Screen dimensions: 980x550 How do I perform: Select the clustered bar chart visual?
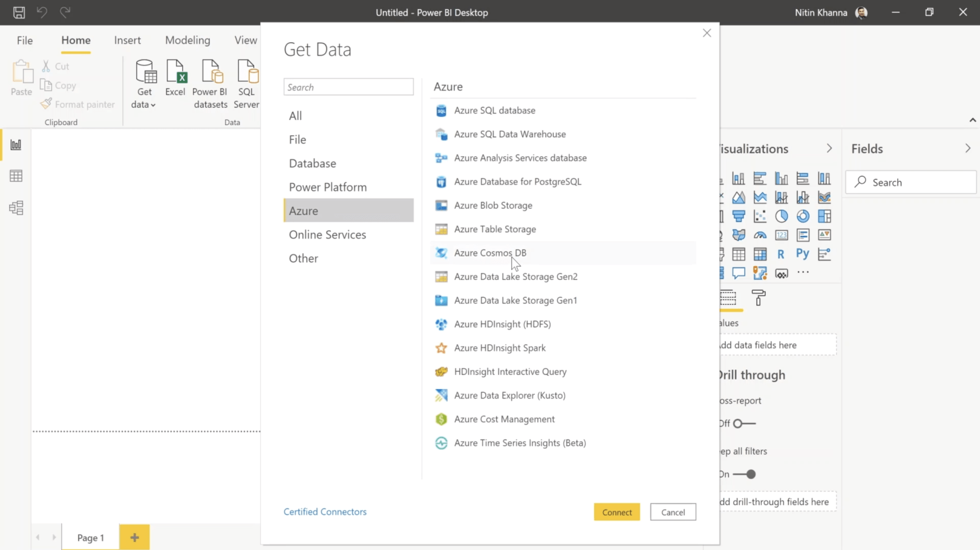tap(760, 178)
